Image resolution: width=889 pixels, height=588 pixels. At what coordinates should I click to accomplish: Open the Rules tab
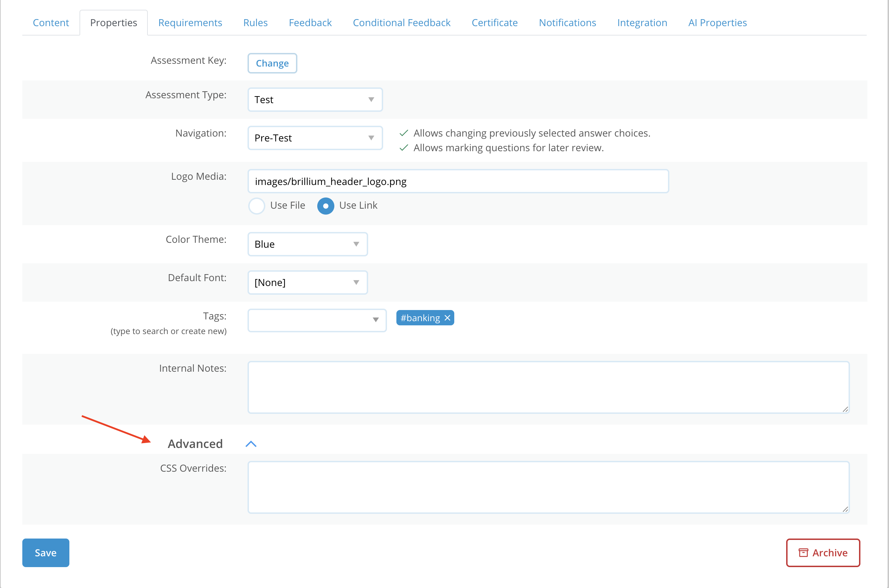click(x=256, y=23)
